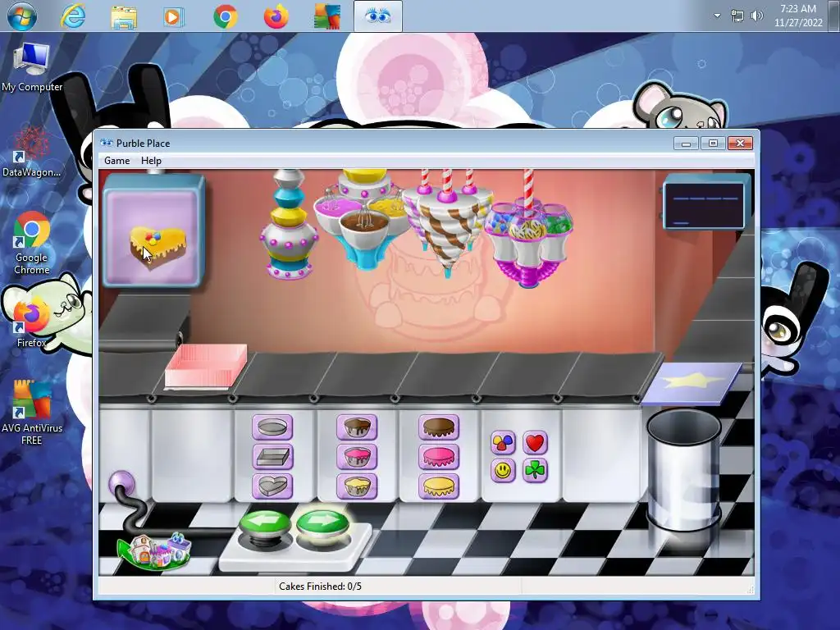Click the taskbar clock showing 7:23 AM
The width and height of the screenshot is (840, 630).
(x=798, y=16)
